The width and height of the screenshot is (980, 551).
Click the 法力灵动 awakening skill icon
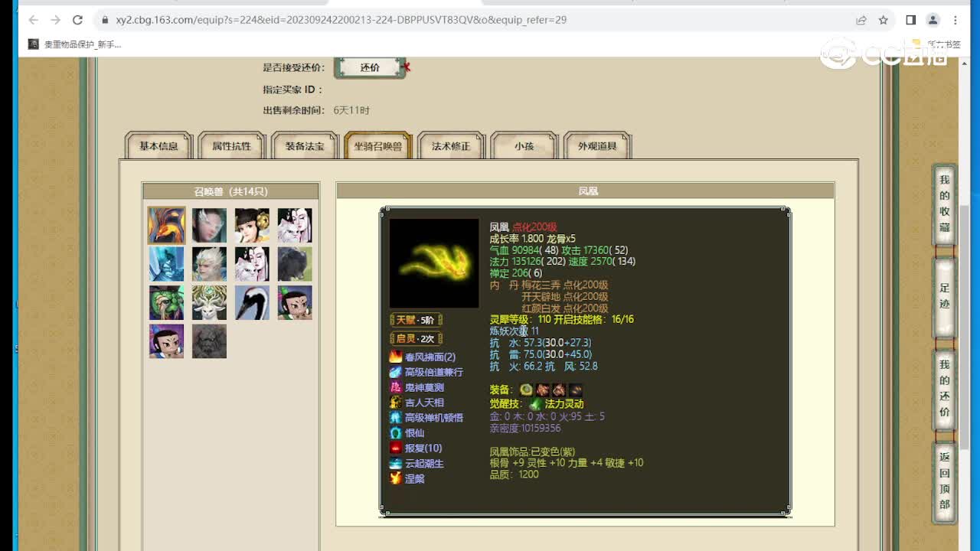[x=536, y=403]
